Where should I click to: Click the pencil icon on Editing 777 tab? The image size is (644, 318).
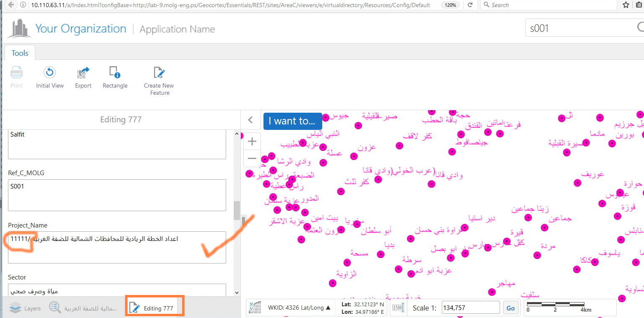[134, 308]
